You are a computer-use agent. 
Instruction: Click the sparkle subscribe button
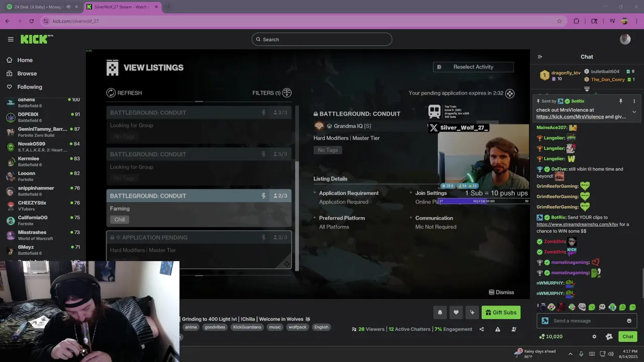point(472,312)
